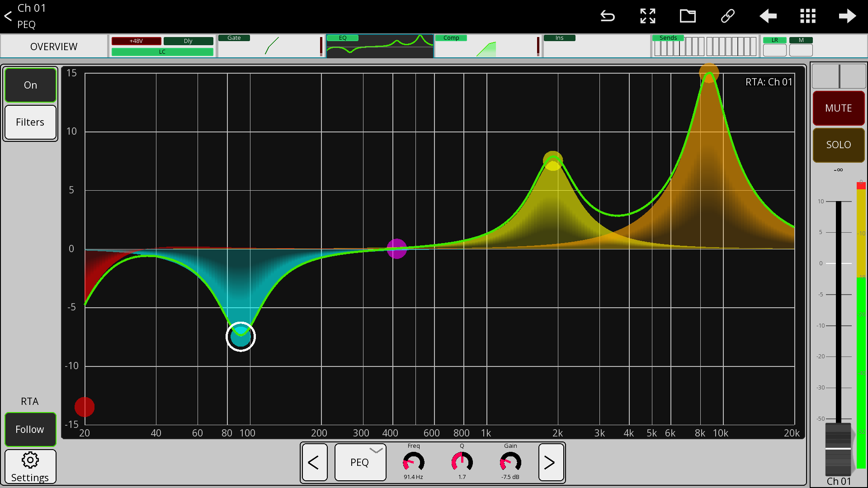Viewport: 868px width, 488px height.
Task: Activate the channel link icon
Action: coord(727,16)
